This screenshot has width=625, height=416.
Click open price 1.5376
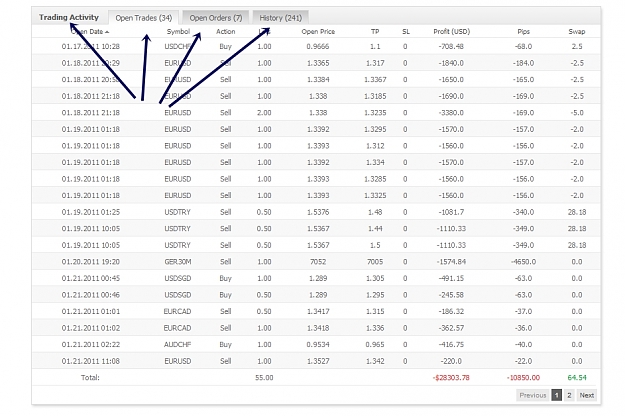318,212
